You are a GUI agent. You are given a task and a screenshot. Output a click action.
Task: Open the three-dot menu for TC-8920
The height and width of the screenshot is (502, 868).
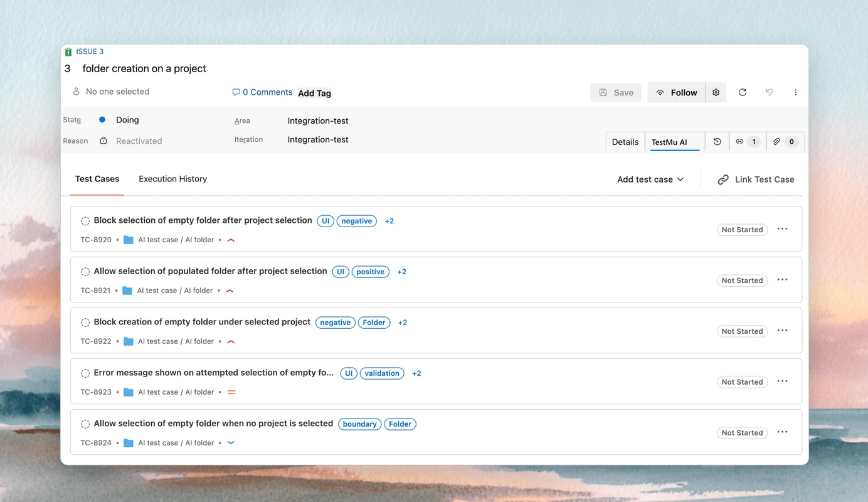[x=782, y=229]
